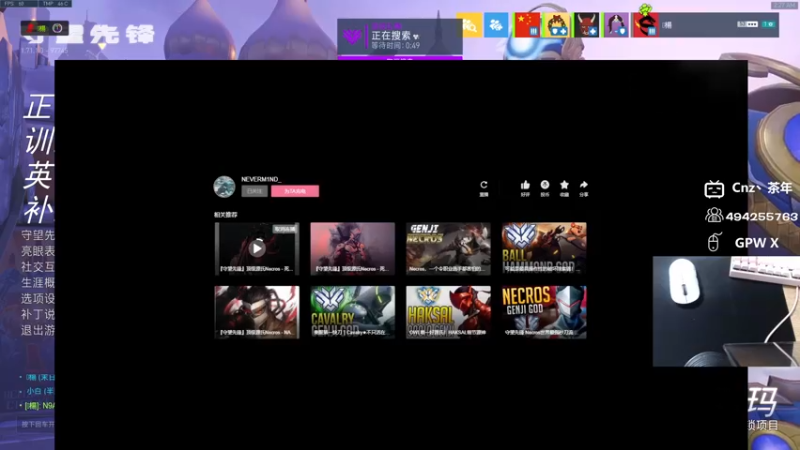Click the star favorite icon
Viewport: 800px width, 450px height.
(564, 185)
